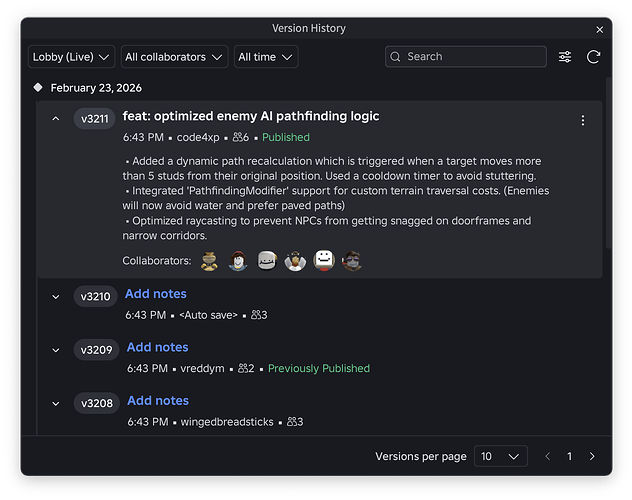Click the last collaborator avatar with sunglasses
632x500 pixels.
[351, 260]
